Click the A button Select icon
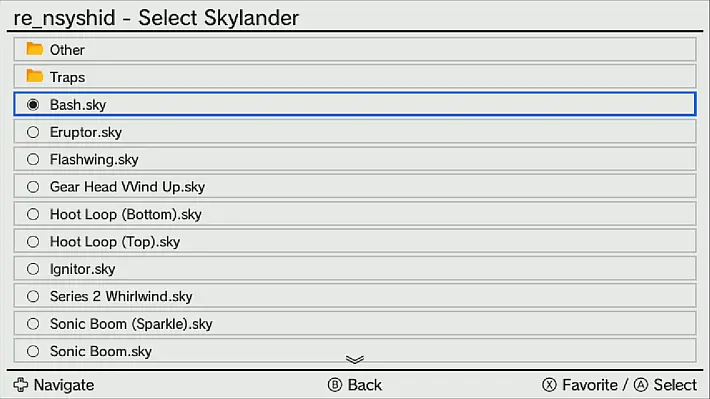Screen dimensions: 710x399 tap(641, 385)
